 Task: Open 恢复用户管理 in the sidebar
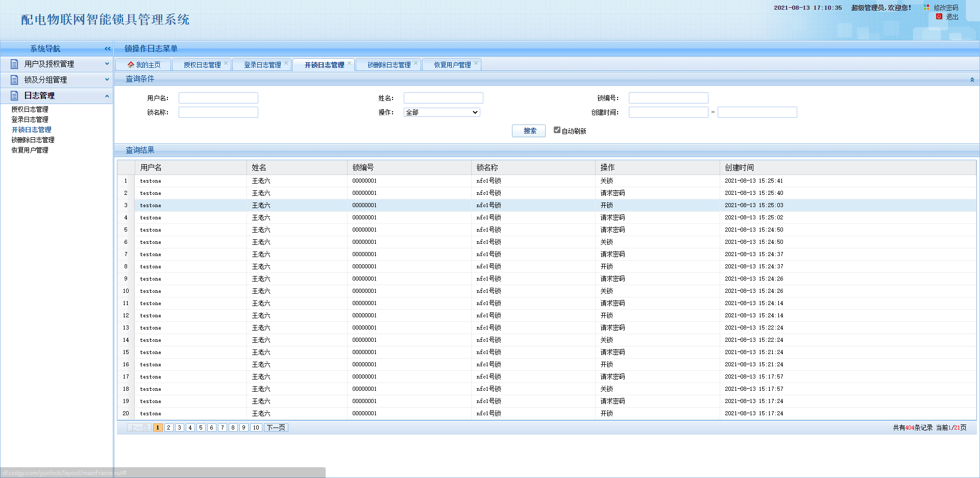point(30,150)
